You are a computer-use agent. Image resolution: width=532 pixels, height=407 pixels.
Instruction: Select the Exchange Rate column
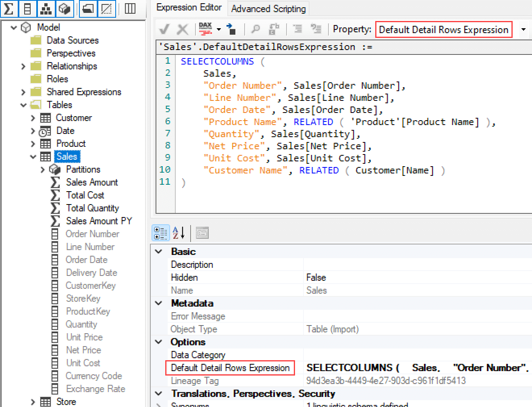tap(96, 389)
